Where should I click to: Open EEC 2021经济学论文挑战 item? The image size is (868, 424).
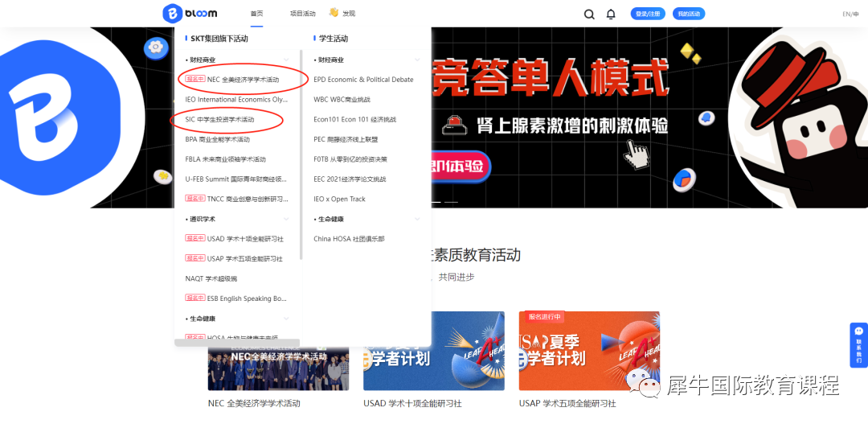(350, 179)
